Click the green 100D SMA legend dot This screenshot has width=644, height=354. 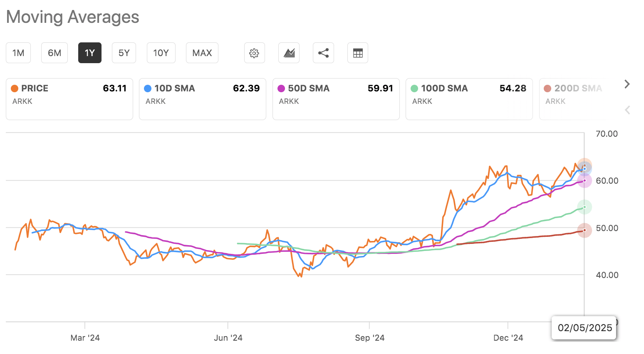click(x=414, y=88)
